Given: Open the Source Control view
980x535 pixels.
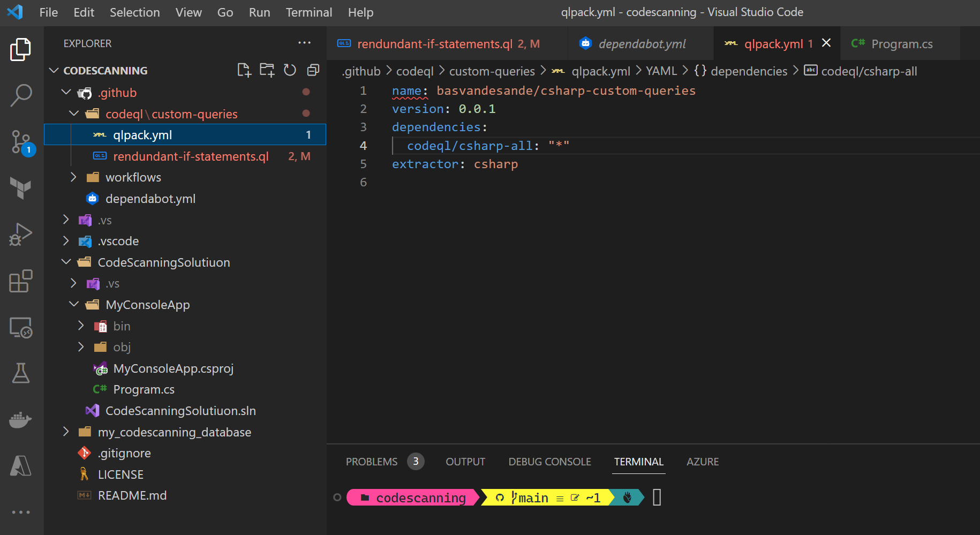Looking at the screenshot, I should tap(21, 142).
